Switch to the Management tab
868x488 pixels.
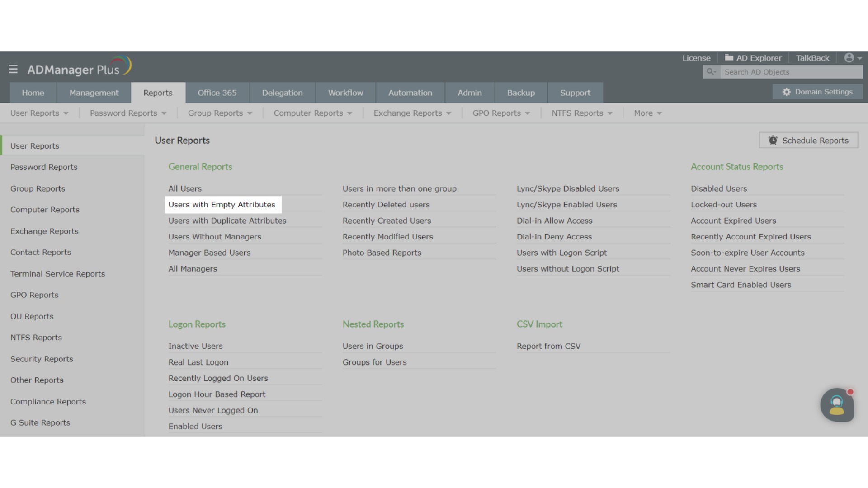pos(94,93)
